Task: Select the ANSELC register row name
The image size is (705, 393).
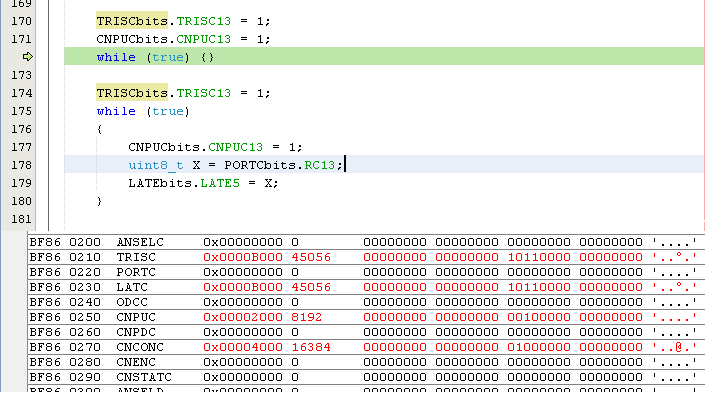Action: click(x=140, y=242)
